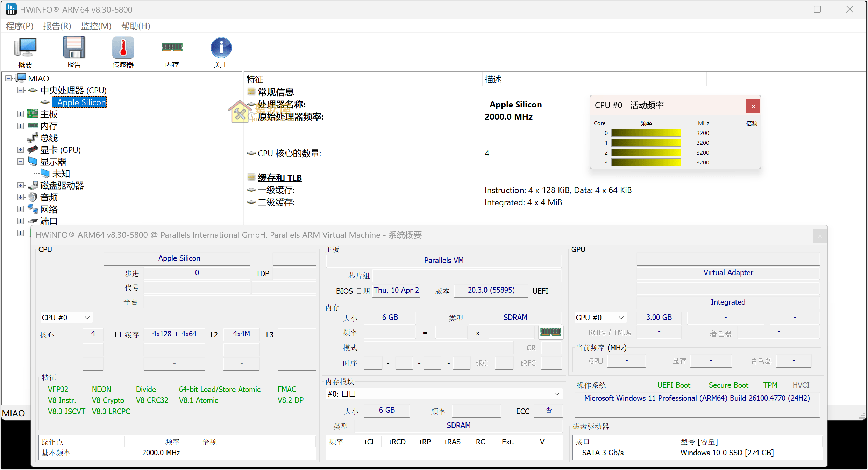Screen dimensions: 868x470
Task: Toggle the second checkbox in memory module #0 row
Action: pos(353,393)
